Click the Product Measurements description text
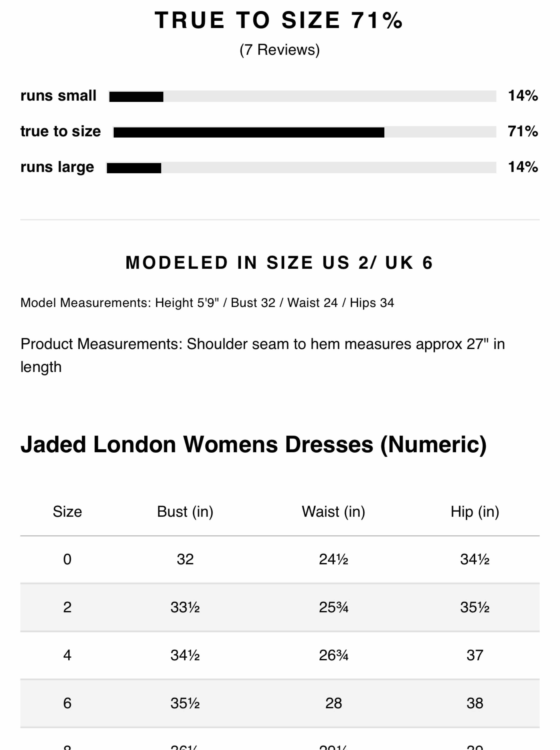This screenshot has height=750, width=560. 263,355
